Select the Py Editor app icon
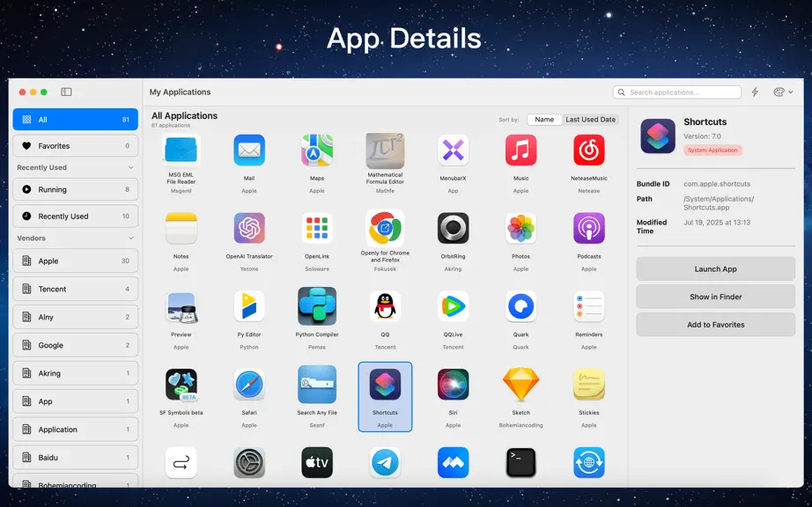Image resolution: width=812 pixels, height=507 pixels. [249, 306]
